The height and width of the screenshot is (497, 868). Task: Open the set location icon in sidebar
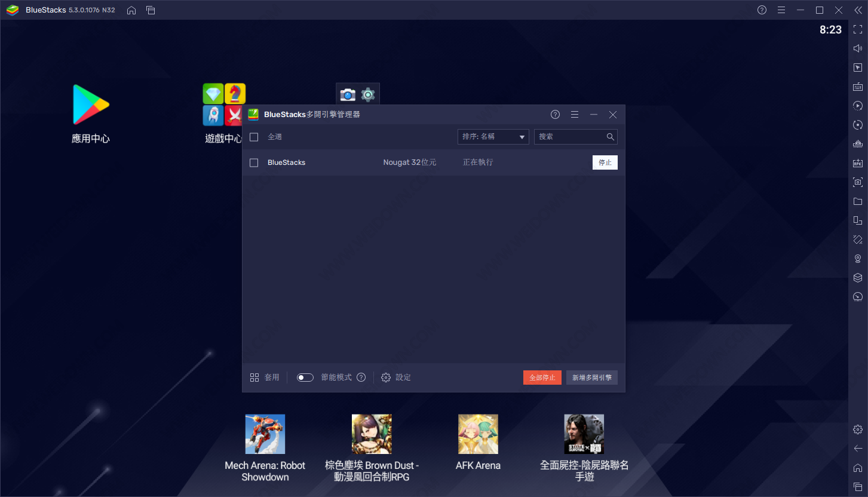coord(858,259)
